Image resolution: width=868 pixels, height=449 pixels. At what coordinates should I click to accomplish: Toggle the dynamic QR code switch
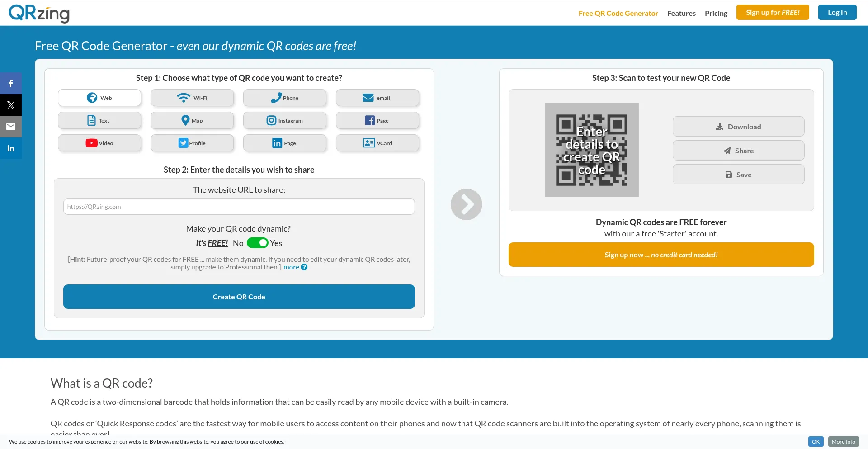coord(257,243)
